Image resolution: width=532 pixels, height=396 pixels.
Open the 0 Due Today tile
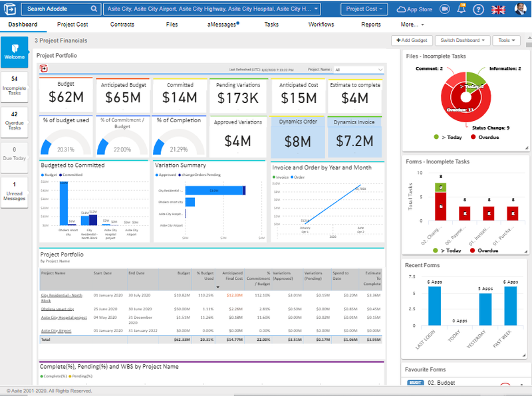tap(14, 157)
